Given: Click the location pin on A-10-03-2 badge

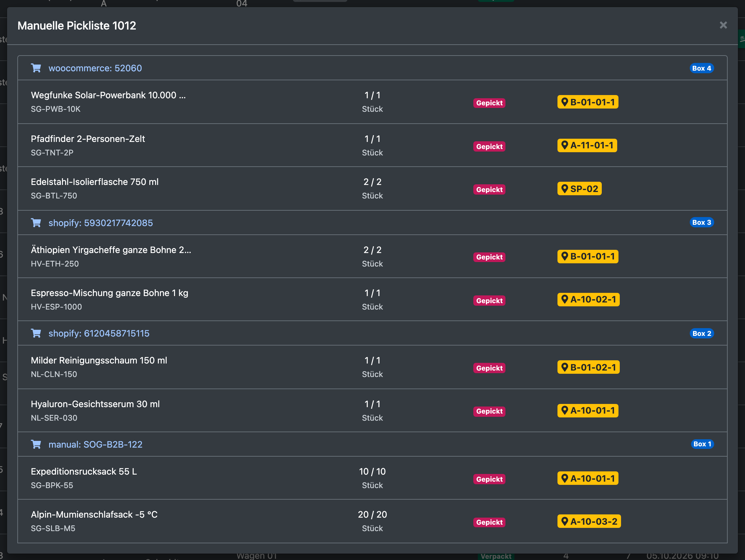Looking at the screenshot, I should point(565,521).
